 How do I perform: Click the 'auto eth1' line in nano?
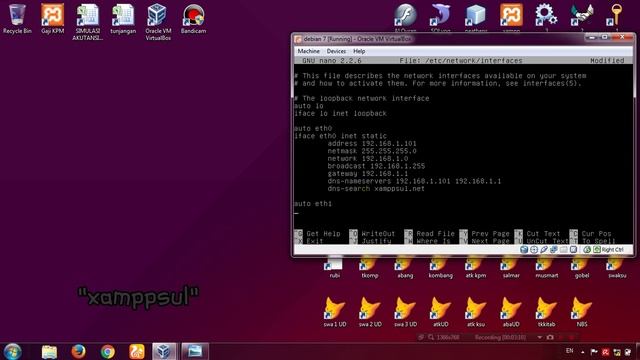point(313,204)
